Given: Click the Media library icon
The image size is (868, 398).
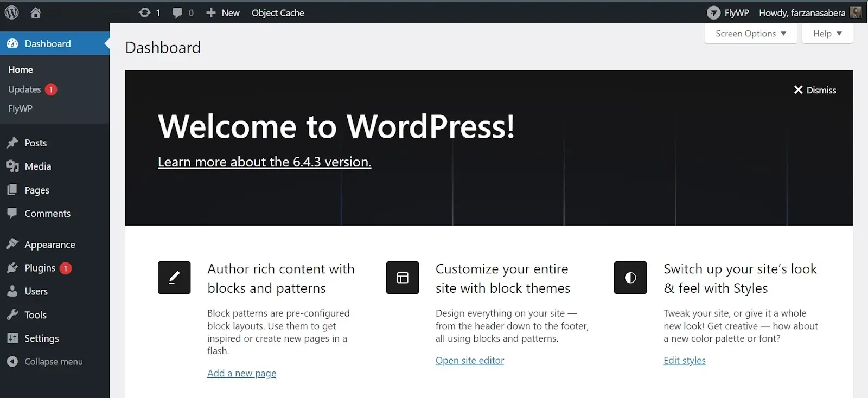Looking at the screenshot, I should pos(12,166).
